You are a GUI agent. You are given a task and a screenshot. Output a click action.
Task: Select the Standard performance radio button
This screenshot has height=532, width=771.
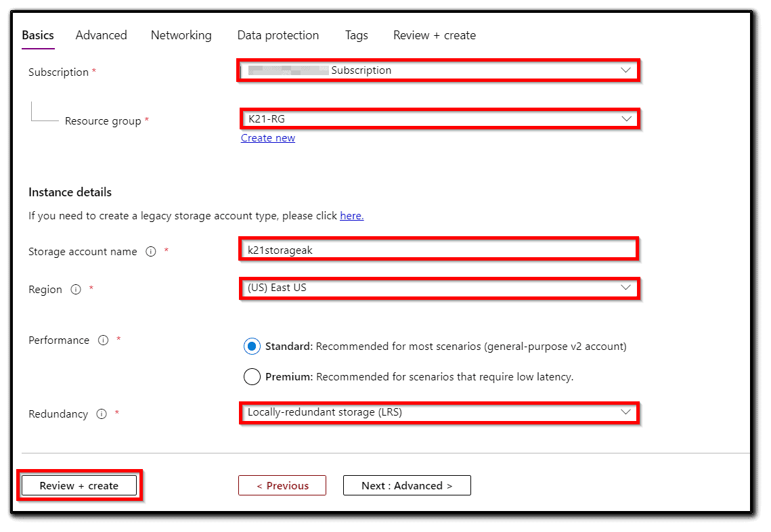point(252,345)
